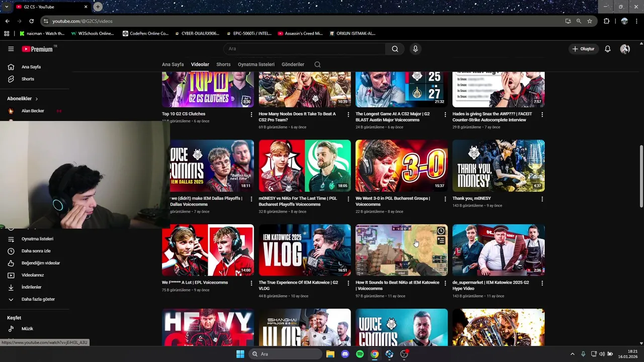
Task: Open options menu for How Many Noobs video
Action: (x=348, y=115)
